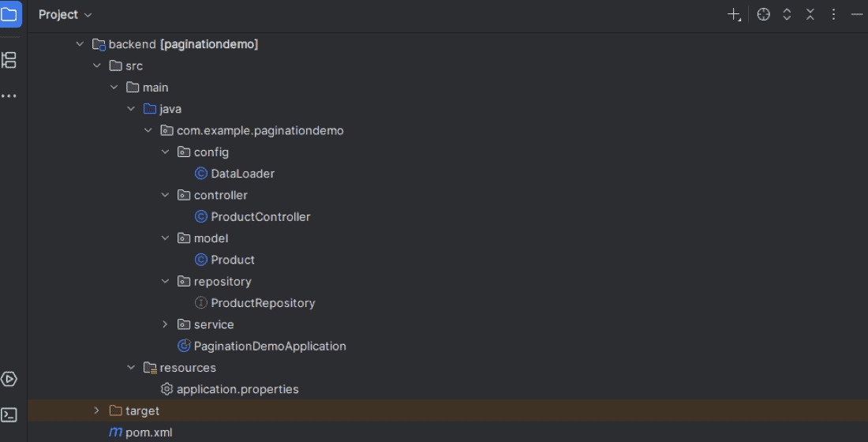
Task: Click the DataLoader class icon
Action: click(201, 174)
